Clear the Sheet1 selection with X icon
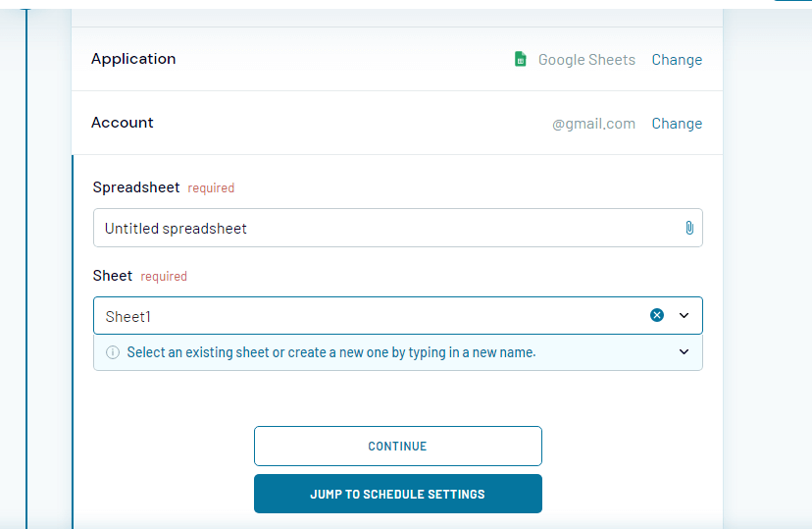The image size is (812, 529). click(657, 315)
